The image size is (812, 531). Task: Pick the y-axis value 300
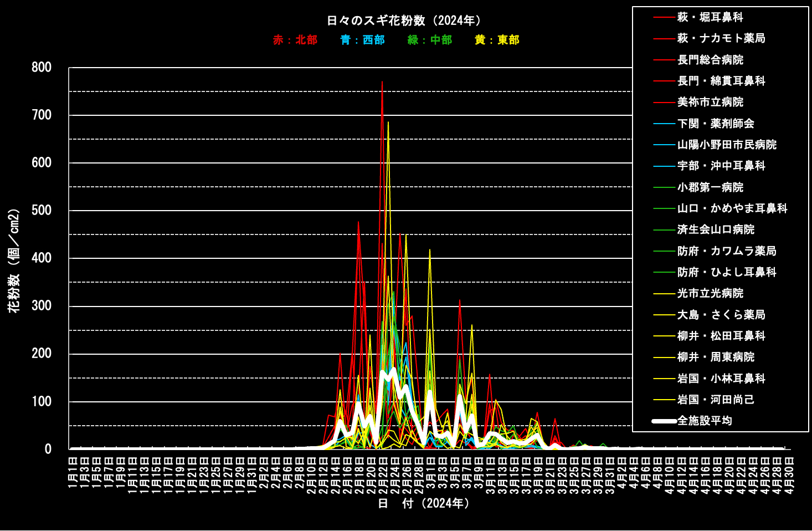click(x=42, y=306)
